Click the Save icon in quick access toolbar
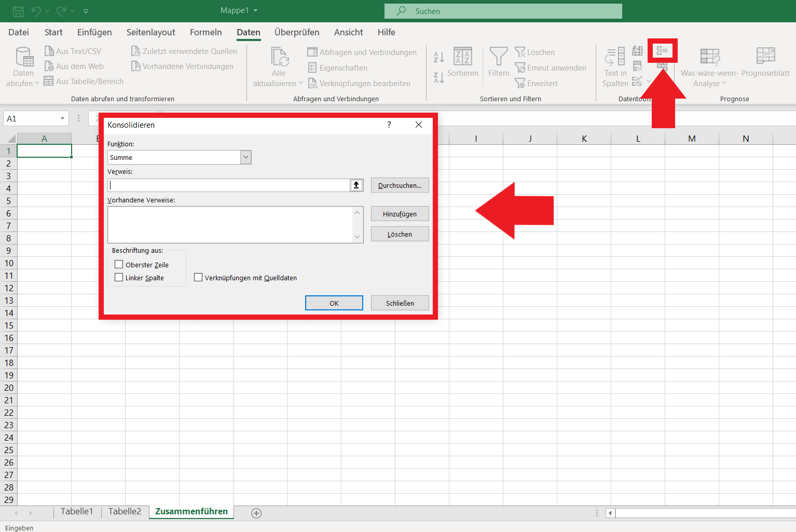This screenshot has width=796, height=532. tap(18, 11)
